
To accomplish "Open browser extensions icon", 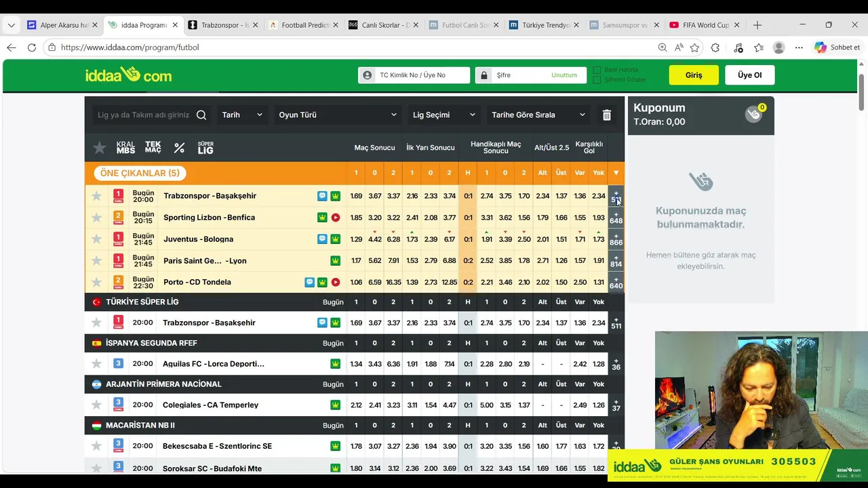I will pyautogui.click(x=715, y=47).
